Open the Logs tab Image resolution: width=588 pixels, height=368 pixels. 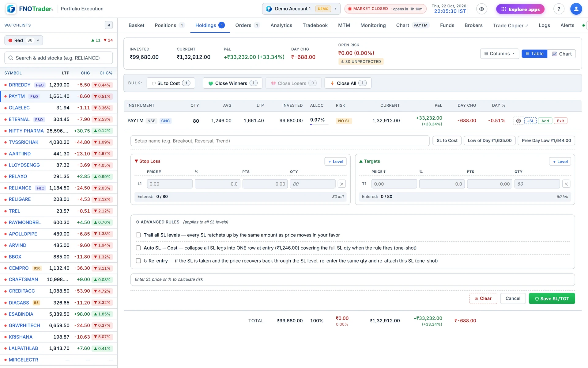coord(544,25)
